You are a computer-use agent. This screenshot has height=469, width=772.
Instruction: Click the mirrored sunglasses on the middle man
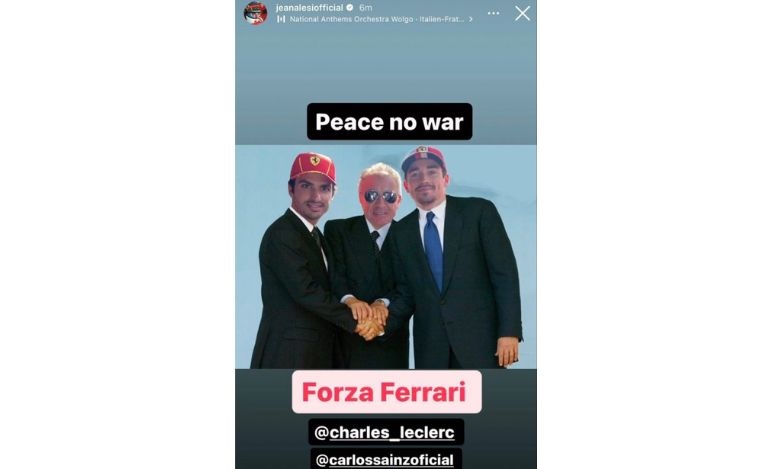(x=381, y=196)
